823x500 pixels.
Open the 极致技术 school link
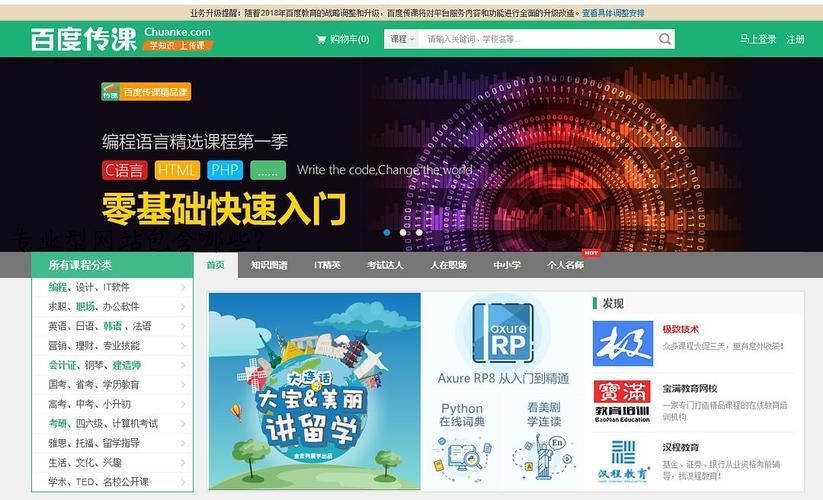pyautogui.click(x=680, y=329)
